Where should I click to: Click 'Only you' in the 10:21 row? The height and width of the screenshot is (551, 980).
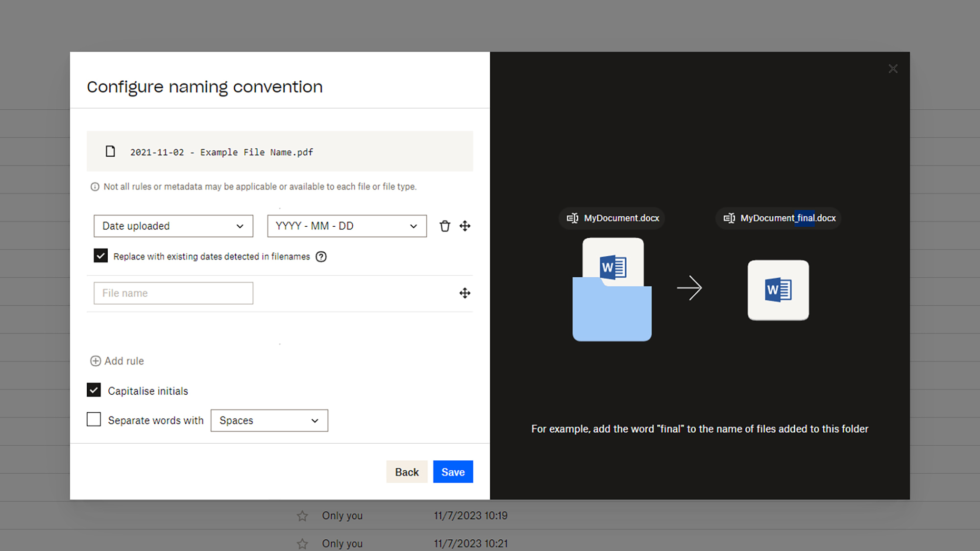point(342,544)
